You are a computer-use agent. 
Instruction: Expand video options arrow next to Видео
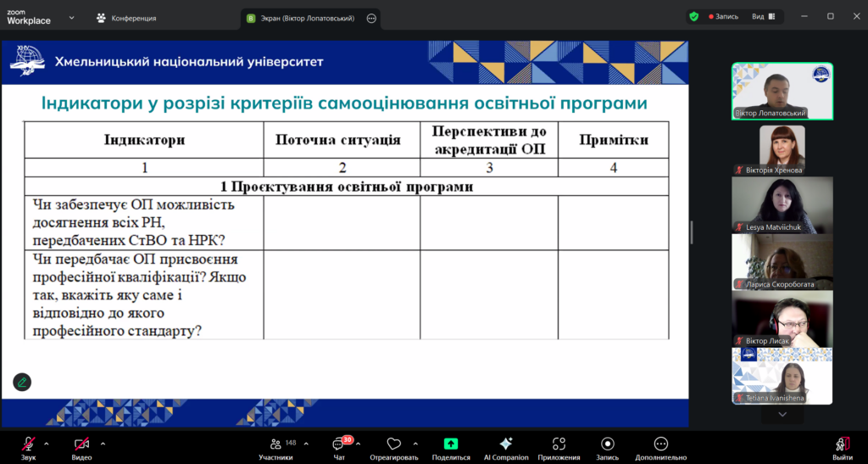103,443
